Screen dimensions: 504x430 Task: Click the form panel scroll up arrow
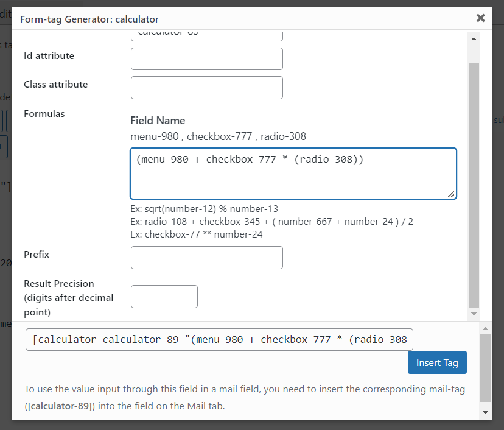[x=474, y=39]
